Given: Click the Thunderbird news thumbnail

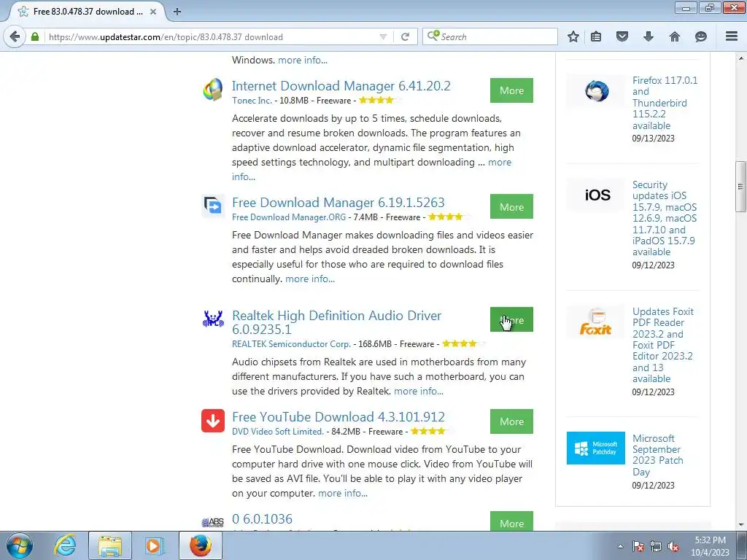Looking at the screenshot, I should 596,90.
